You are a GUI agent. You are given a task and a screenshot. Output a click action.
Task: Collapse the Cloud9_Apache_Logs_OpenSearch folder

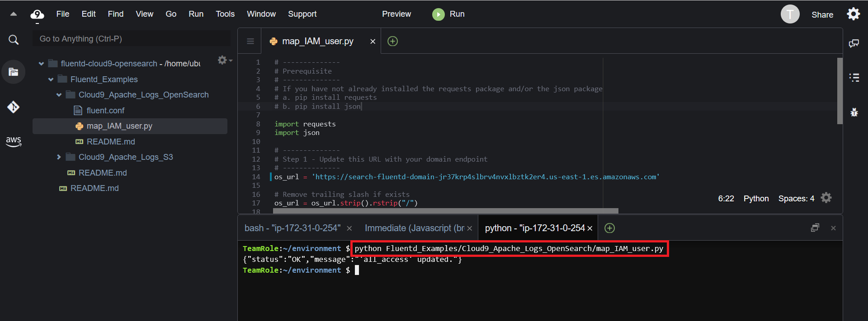pos(59,95)
